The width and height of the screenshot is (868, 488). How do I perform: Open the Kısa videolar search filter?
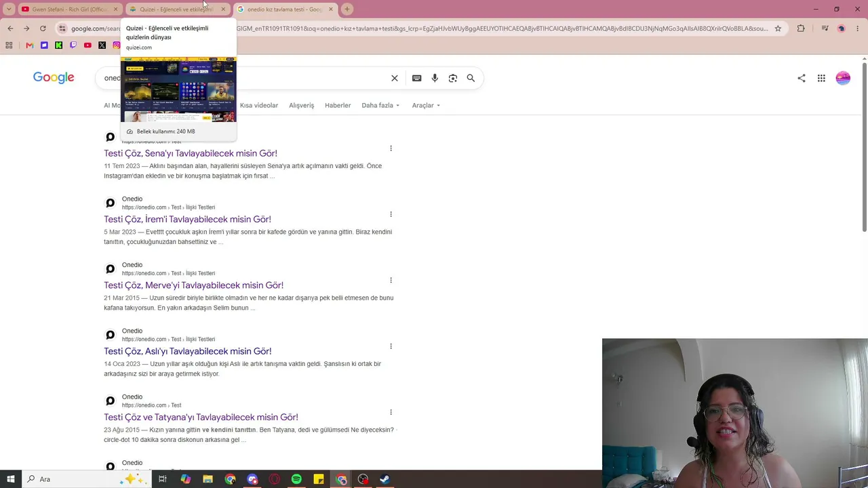259,106
